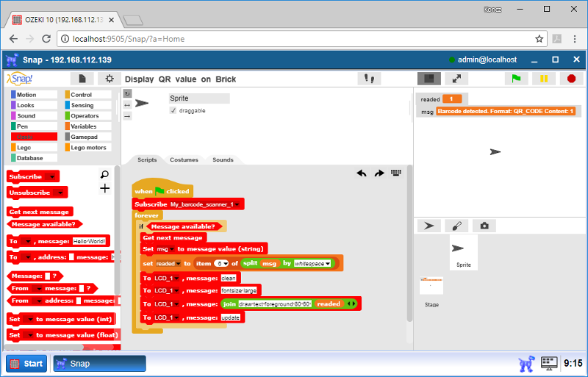The image size is (588, 377).
Task: Open Chrome three-dot menu
Action: coord(575,39)
